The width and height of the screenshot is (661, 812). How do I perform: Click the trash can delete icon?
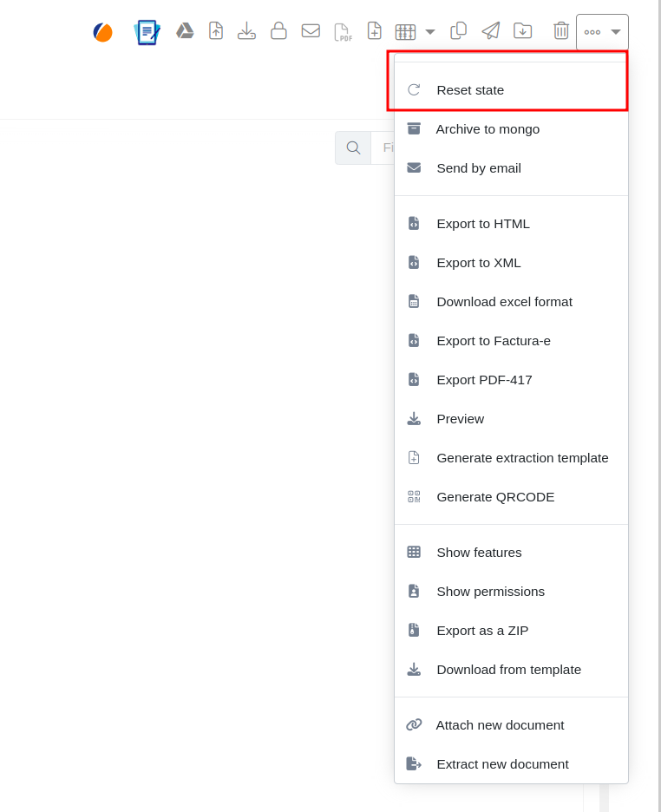[x=561, y=31]
